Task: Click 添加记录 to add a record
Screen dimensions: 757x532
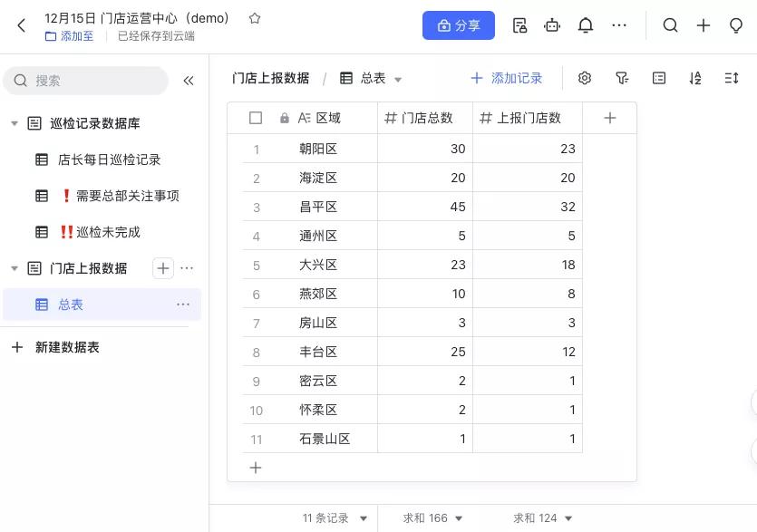Action: [x=507, y=78]
